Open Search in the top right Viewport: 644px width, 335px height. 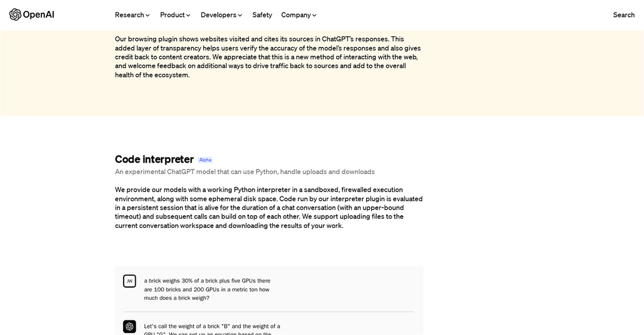(x=624, y=15)
